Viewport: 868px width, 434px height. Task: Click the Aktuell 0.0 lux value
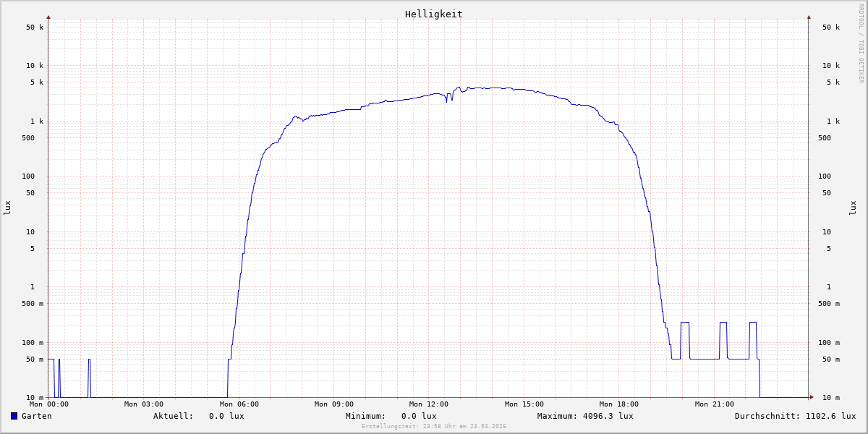point(226,416)
